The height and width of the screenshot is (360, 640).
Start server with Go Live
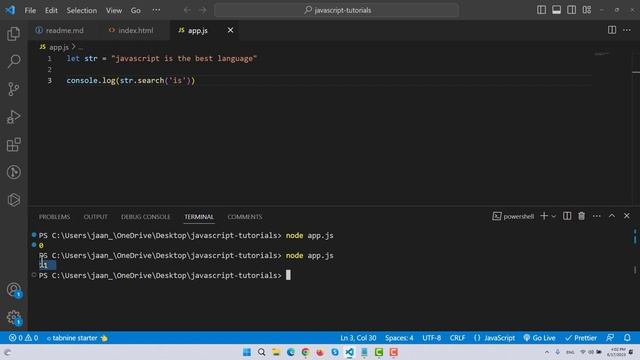click(539, 338)
